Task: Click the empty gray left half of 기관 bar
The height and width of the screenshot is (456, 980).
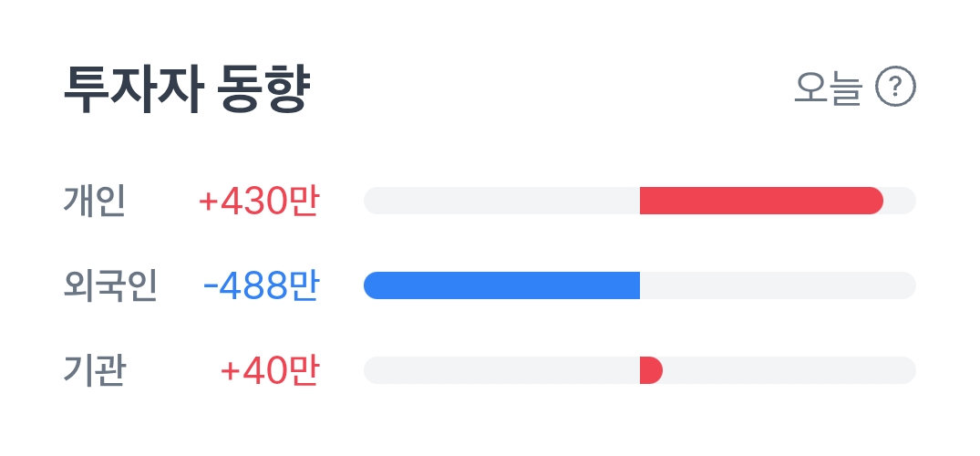Action: (502, 370)
